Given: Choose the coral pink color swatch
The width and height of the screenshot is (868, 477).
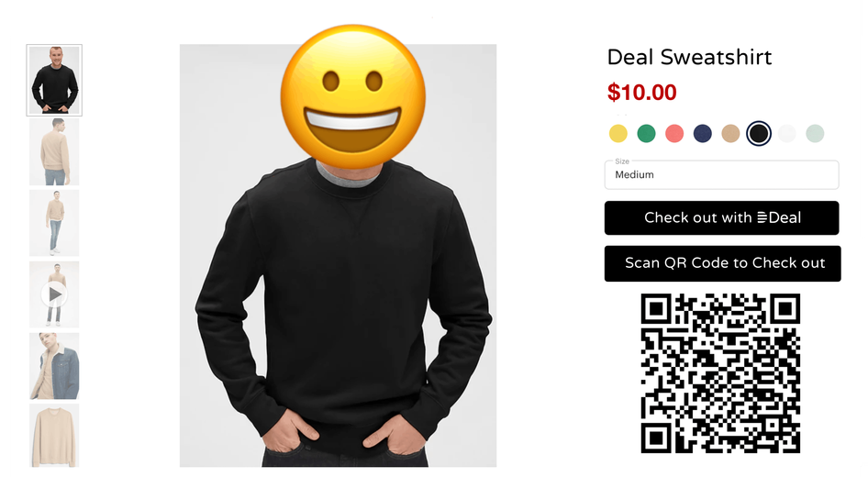Looking at the screenshot, I should pos(674,133).
